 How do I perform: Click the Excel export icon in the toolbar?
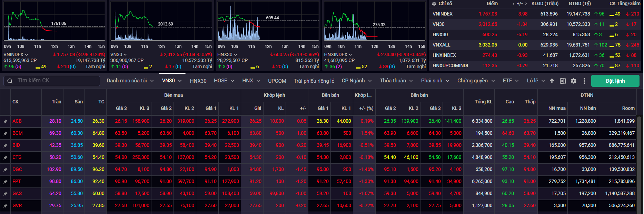click(x=563, y=81)
